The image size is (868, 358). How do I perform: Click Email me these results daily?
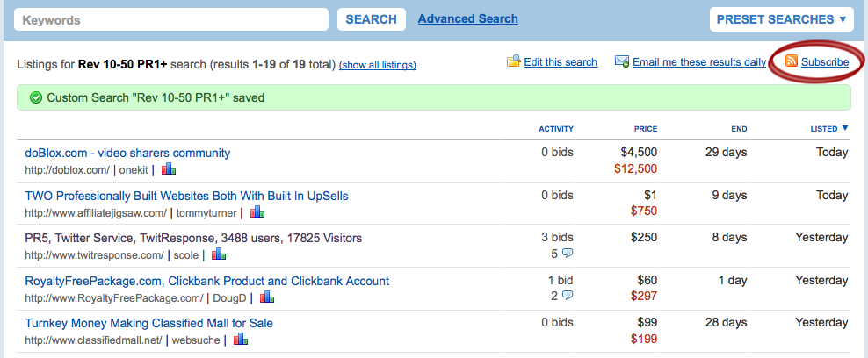click(699, 62)
